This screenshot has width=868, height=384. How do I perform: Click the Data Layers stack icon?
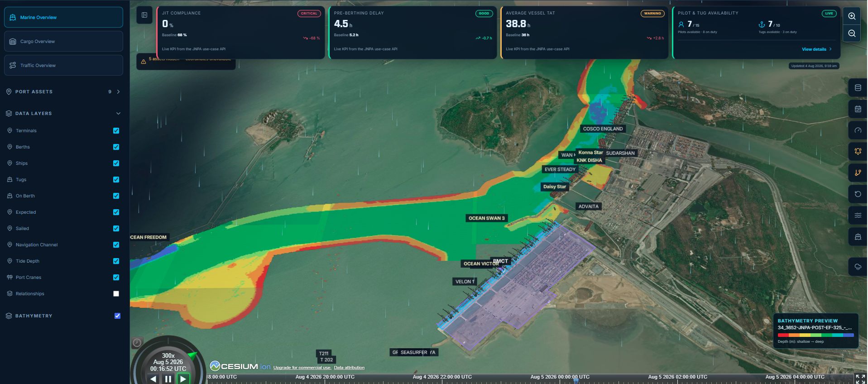click(x=9, y=113)
